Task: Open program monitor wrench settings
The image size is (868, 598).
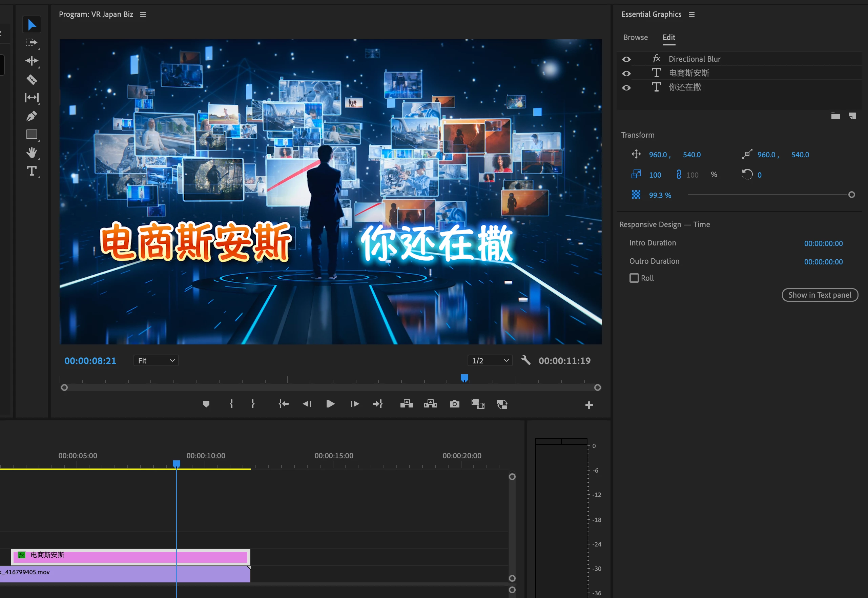Action: pos(526,360)
